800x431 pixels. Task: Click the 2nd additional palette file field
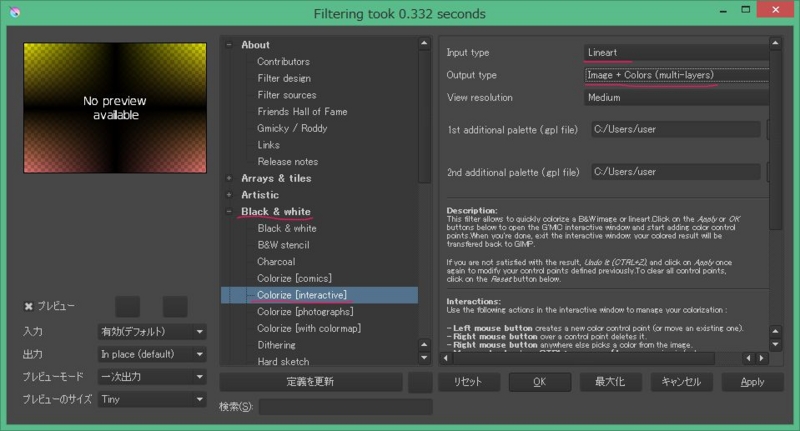click(676, 172)
